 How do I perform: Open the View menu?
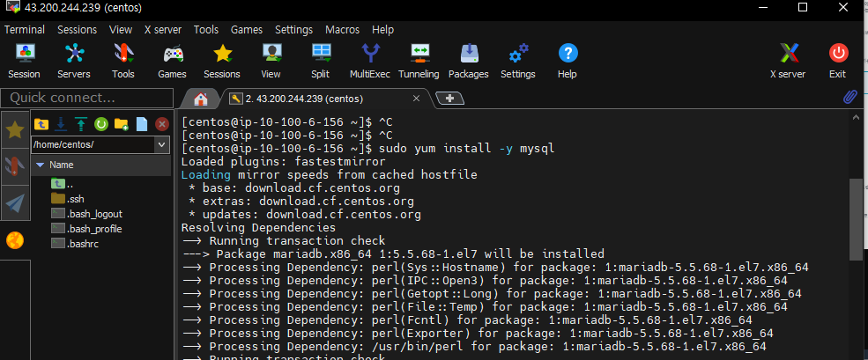[121, 30]
